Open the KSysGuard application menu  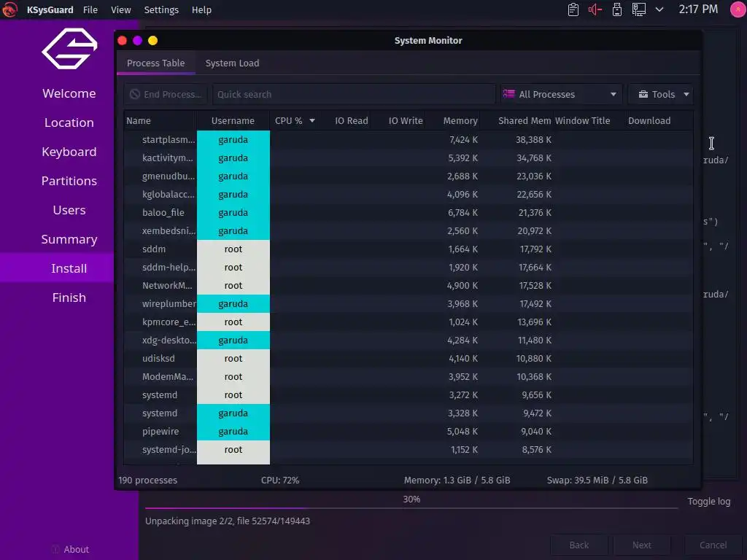click(x=50, y=10)
